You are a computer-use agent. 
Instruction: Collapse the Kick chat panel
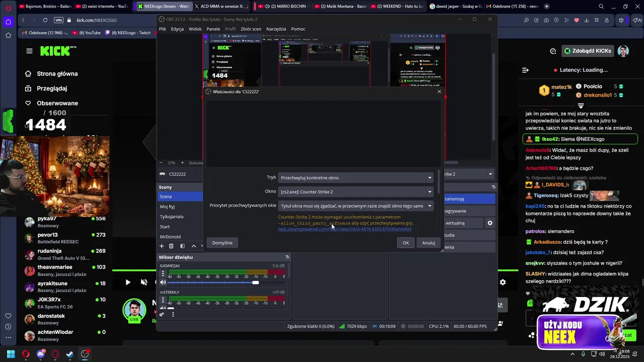(525, 70)
